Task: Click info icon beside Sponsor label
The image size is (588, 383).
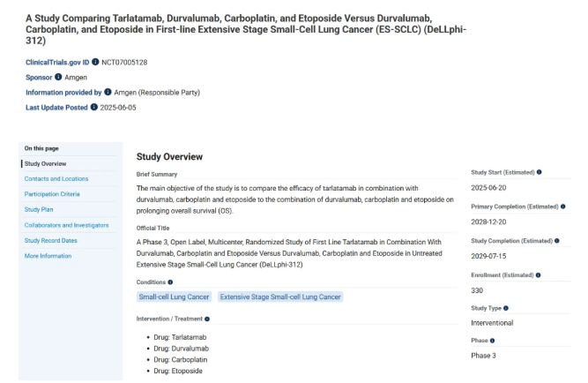Action: [58, 77]
